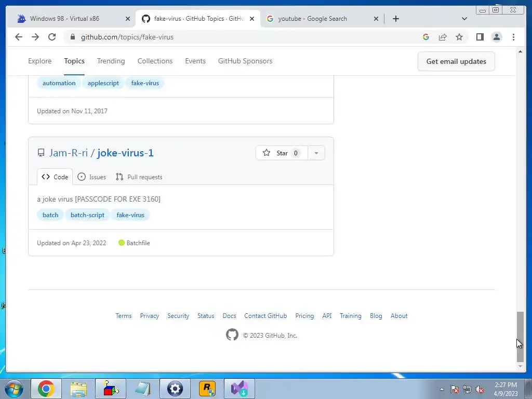This screenshot has width=532, height=399.
Task: Open the Pricing footer link
Action: [304, 316]
